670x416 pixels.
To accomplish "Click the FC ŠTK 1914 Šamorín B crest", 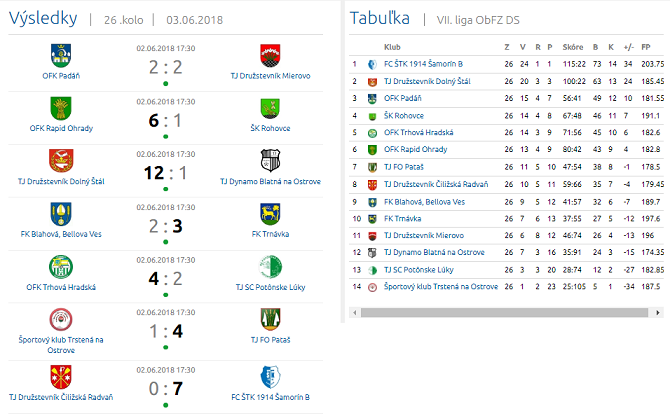I will (270, 376).
